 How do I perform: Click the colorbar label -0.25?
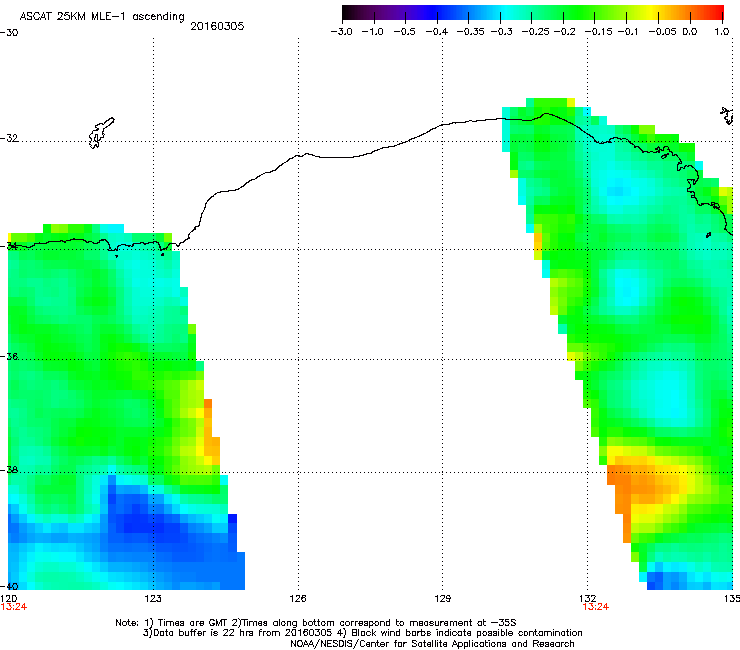point(535,32)
